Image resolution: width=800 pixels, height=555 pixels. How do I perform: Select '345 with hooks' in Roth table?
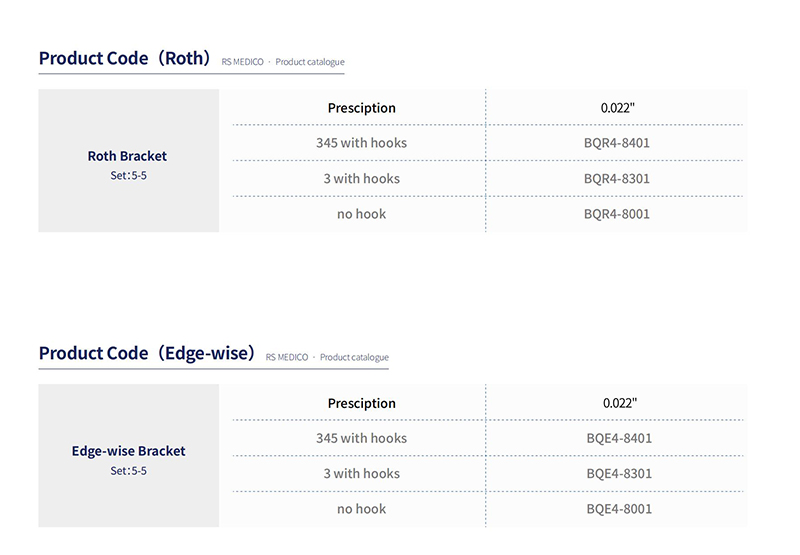tap(361, 143)
